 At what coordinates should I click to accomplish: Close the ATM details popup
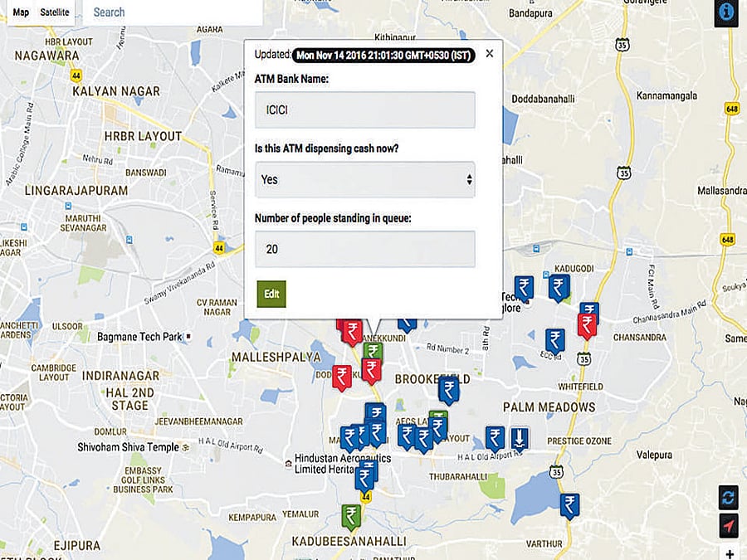pos(489,53)
